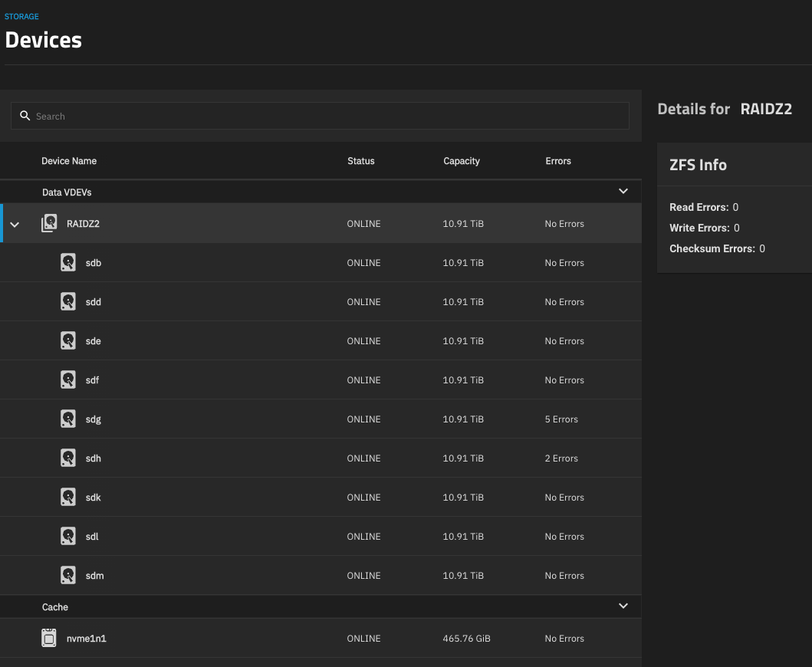
Task: Click the sdg disk icon
Action: pos(67,419)
